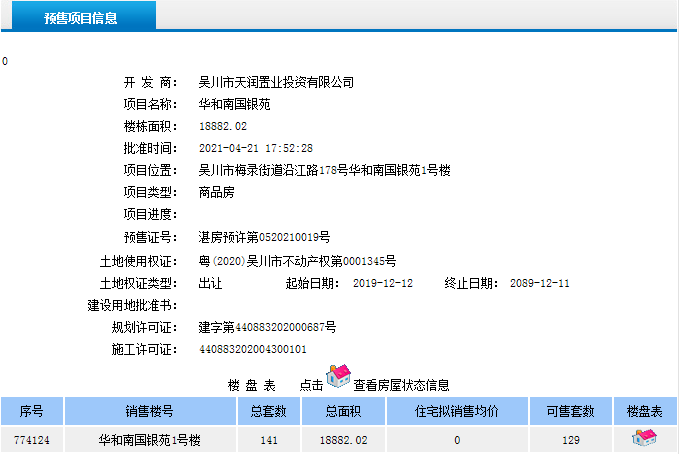Click average price value 0 in table
The height and width of the screenshot is (454, 680).
click(457, 440)
